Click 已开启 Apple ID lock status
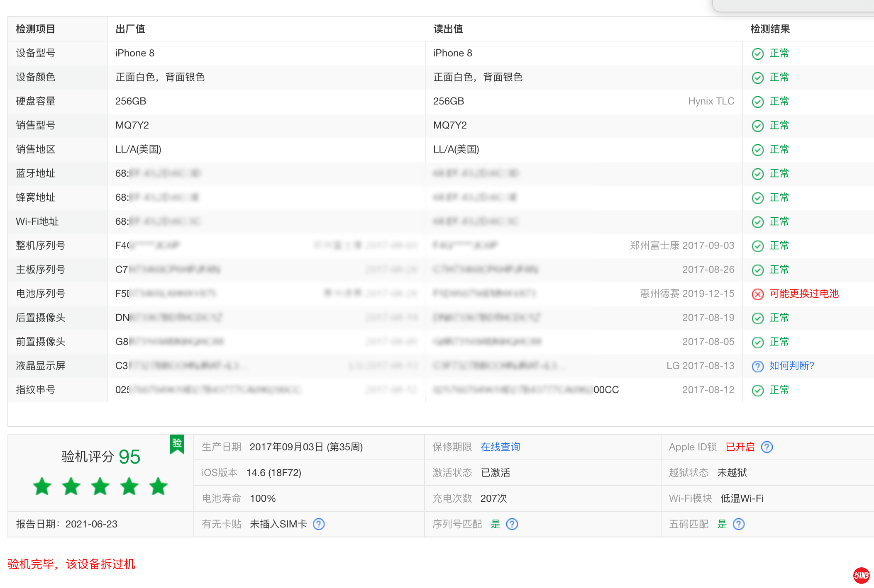Image resolution: width=874 pixels, height=588 pixels. point(740,447)
